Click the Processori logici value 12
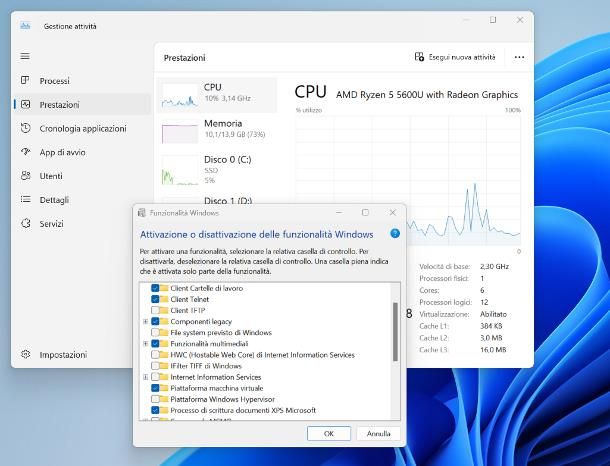Viewport: 610px width, 466px height. [x=484, y=302]
